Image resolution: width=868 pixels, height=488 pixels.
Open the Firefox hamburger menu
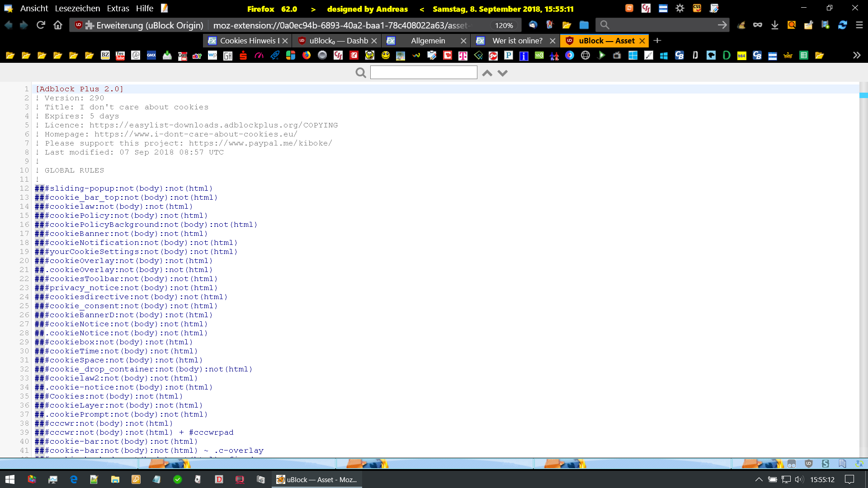[x=859, y=25]
